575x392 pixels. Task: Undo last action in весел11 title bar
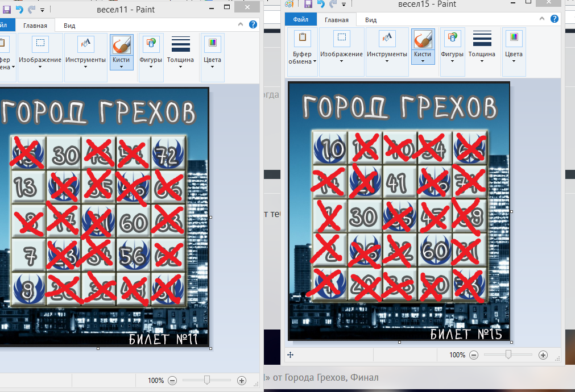tap(18, 9)
